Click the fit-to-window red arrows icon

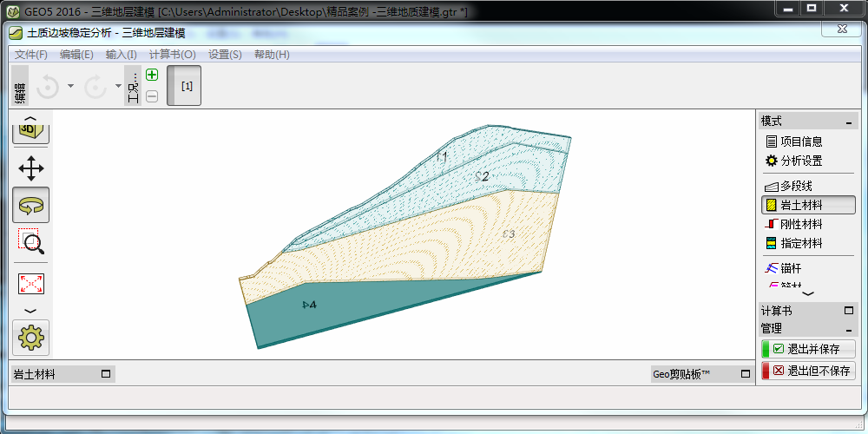(x=31, y=283)
